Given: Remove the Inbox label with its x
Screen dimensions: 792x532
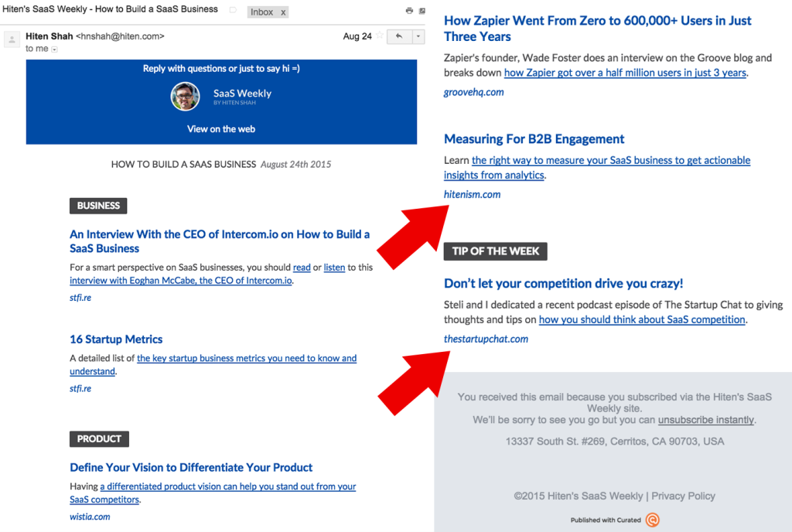Looking at the screenshot, I should point(283,12).
